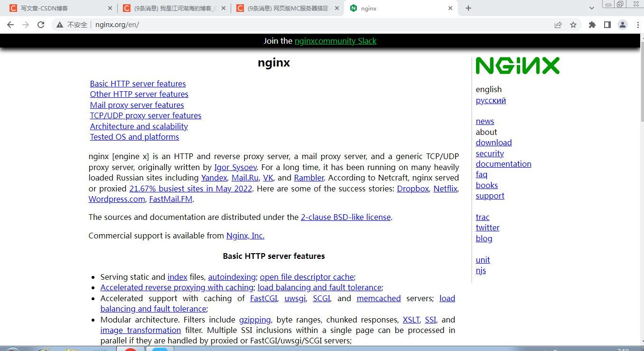Open the Rambler link
644x351 pixels.
click(309, 178)
